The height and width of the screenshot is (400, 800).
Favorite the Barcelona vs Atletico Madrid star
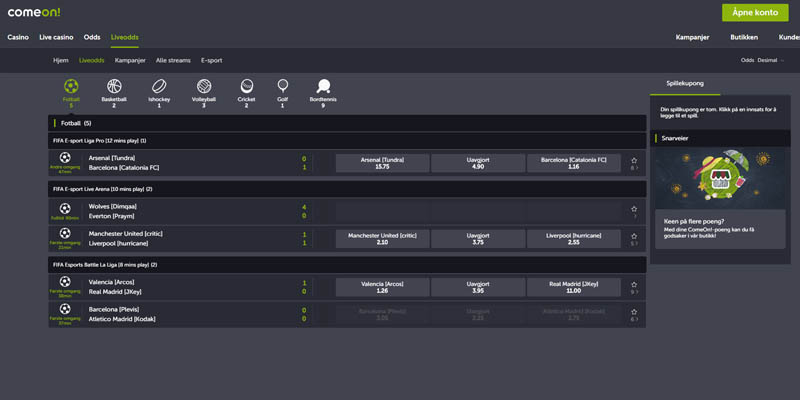(x=634, y=312)
